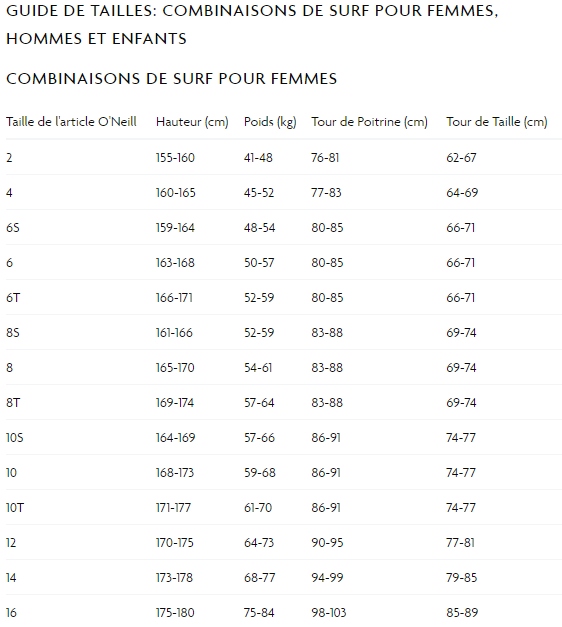Select the 'Hauteur (cm)' column header
Screen dimensions: 562x627
coord(192,122)
